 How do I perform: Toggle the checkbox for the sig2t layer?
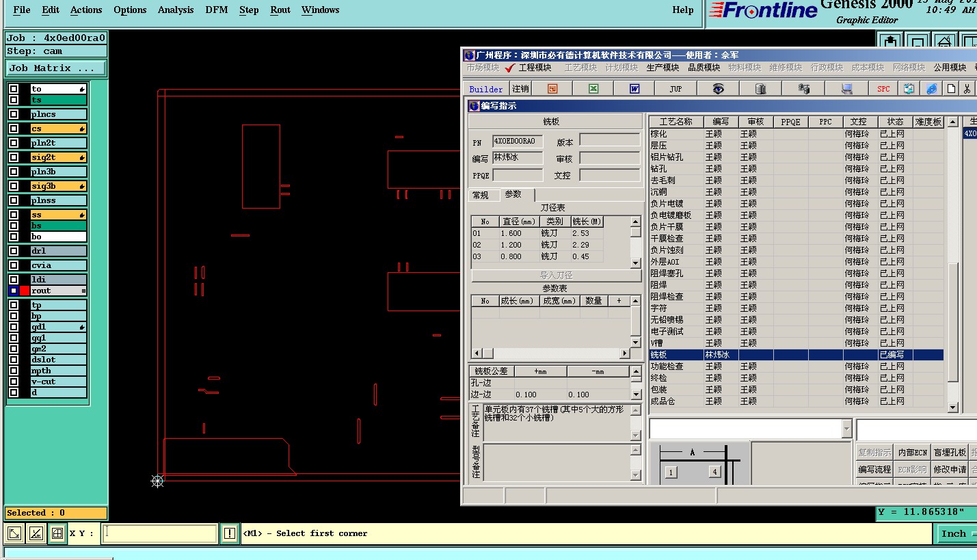pos(14,157)
